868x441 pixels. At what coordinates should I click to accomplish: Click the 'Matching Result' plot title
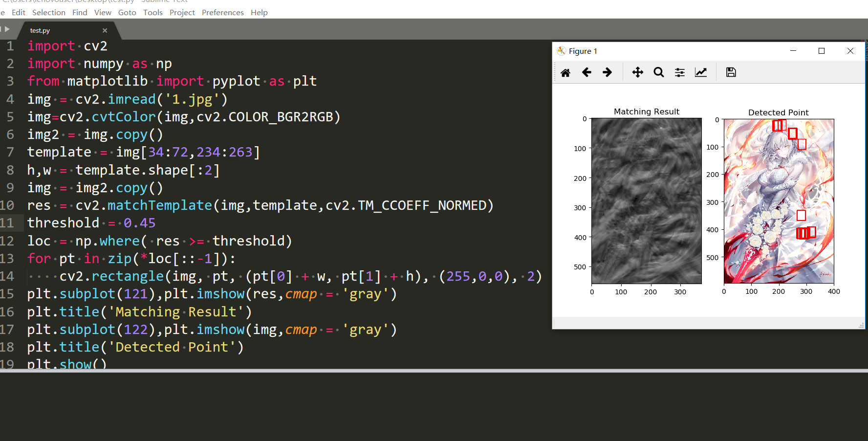point(647,111)
